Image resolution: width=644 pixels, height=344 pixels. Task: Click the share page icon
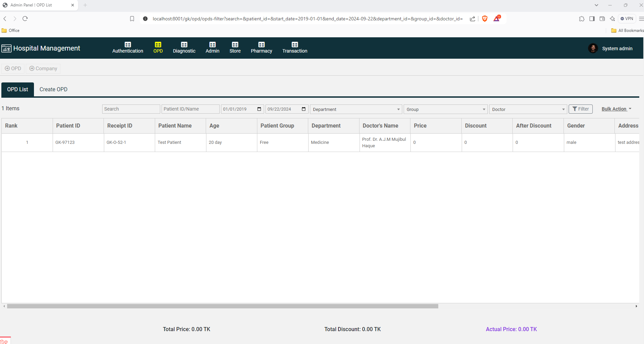coord(472,19)
